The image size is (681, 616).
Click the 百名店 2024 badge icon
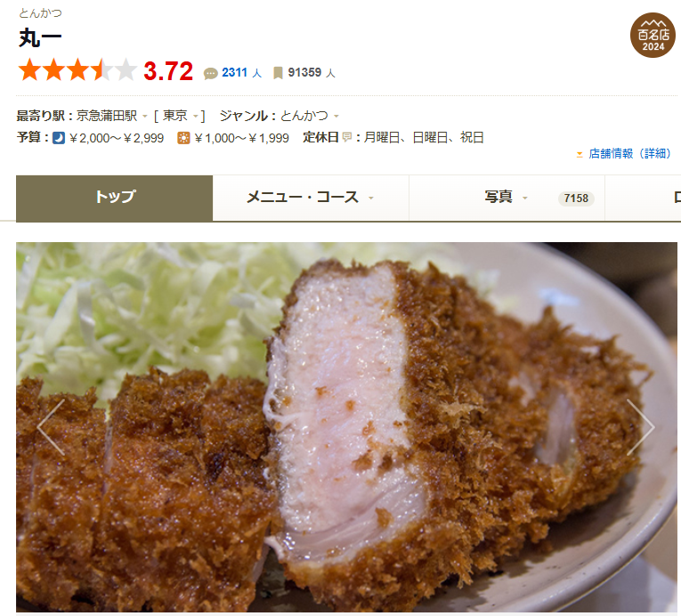pos(653,36)
